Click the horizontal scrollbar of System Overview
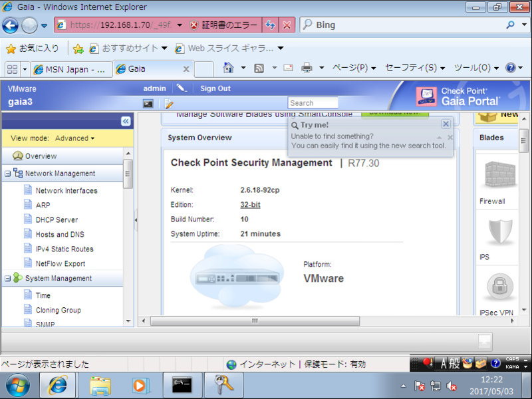Viewport: 532px width, 399px height. (255, 321)
